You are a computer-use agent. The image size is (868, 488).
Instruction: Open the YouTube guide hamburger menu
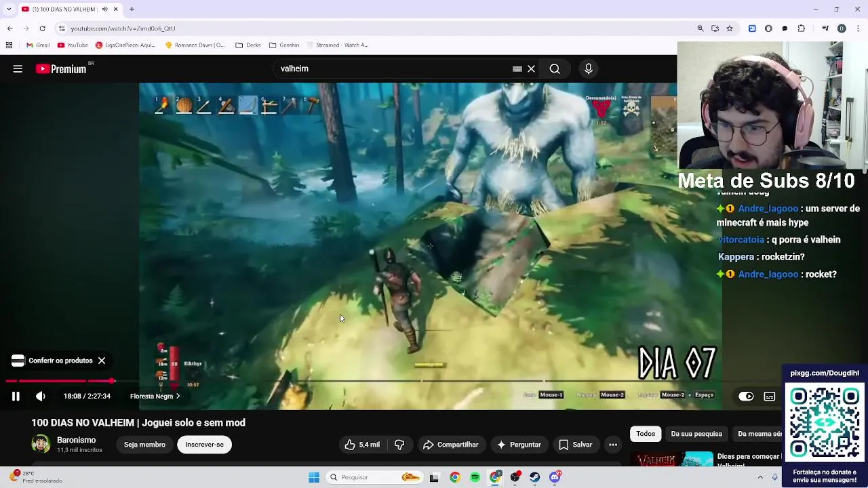[x=18, y=68]
